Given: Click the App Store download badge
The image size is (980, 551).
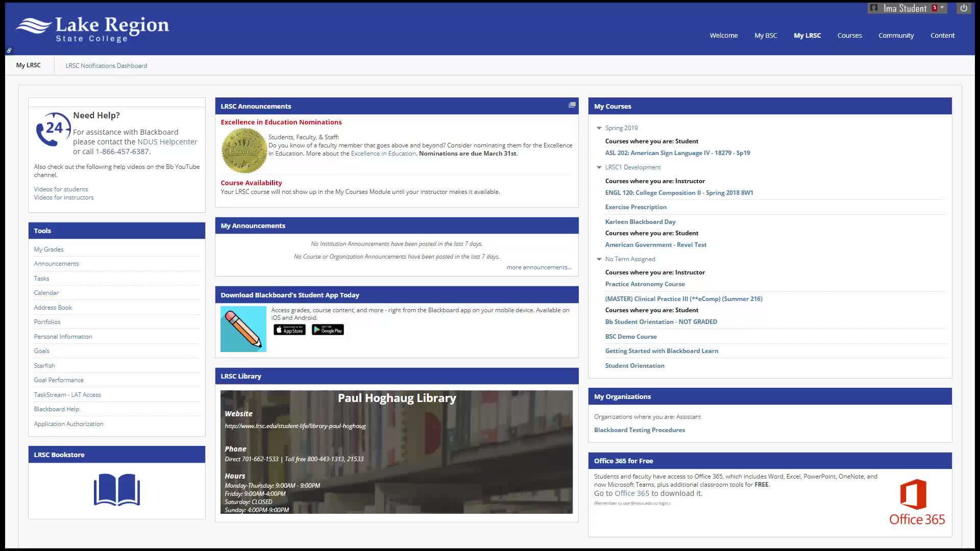Looking at the screenshot, I should tap(289, 330).
